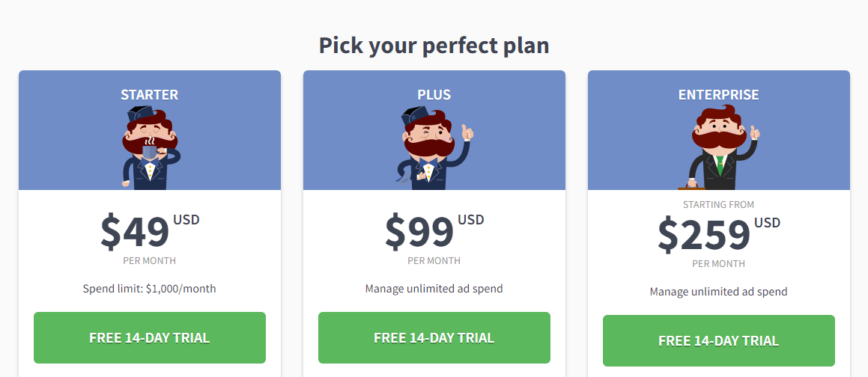868x377 pixels.
Task: Click Enterprise plan's 'Manage unlimited ad spend' text
Action: click(719, 292)
